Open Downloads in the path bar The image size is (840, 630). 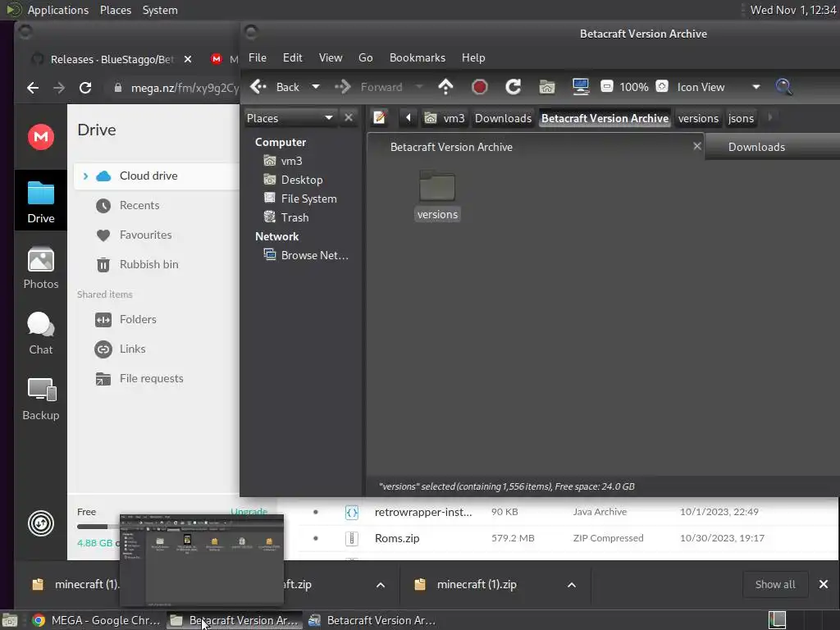(503, 118)
